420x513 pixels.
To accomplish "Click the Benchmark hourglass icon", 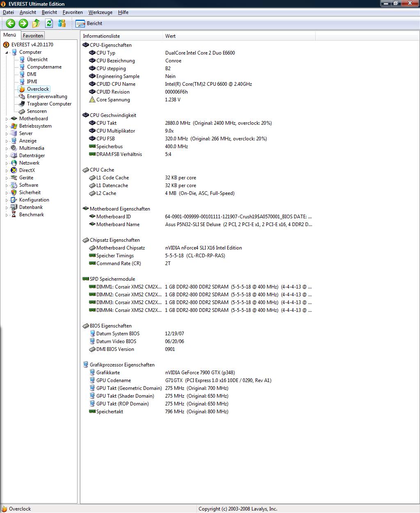I will click(14, 215).
